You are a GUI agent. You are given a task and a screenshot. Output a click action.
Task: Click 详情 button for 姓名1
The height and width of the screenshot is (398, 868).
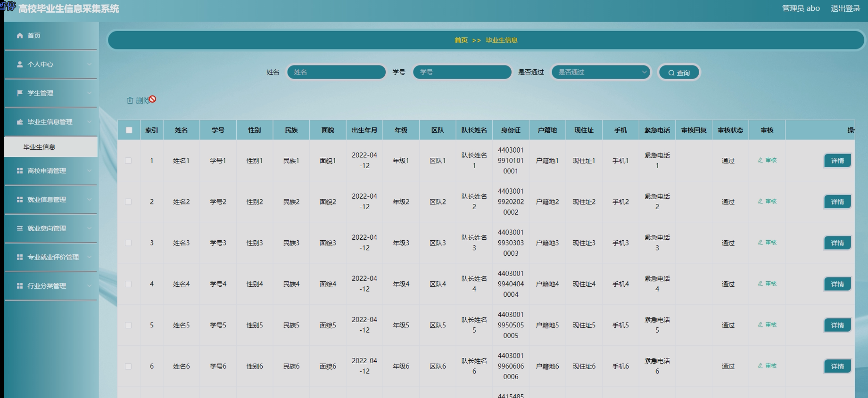point(837,161)
